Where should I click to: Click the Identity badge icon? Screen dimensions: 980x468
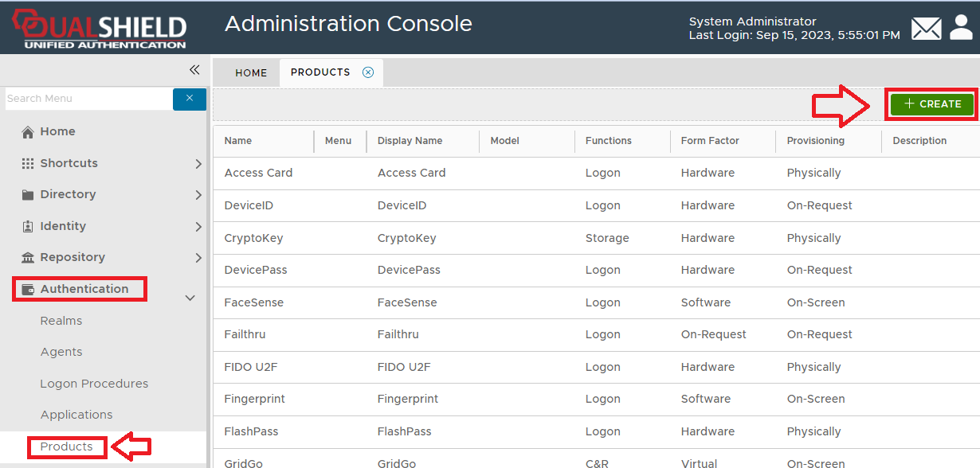click(x=28, y=227)
